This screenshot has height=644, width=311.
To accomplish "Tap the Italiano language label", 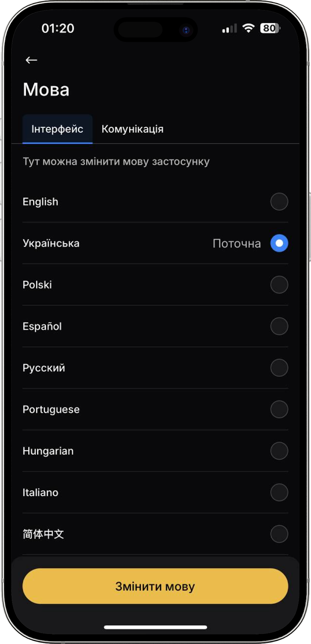I will (41, 492).
